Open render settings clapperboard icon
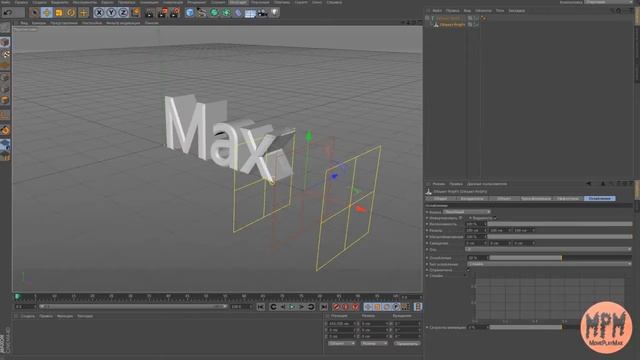Screen dimensions: 640x360 (175, 13)
